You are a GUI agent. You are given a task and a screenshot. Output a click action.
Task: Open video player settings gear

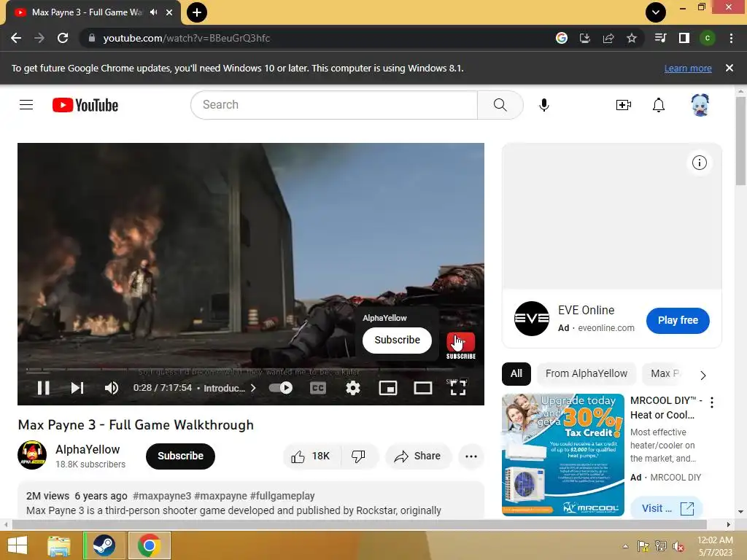point(352,388)
